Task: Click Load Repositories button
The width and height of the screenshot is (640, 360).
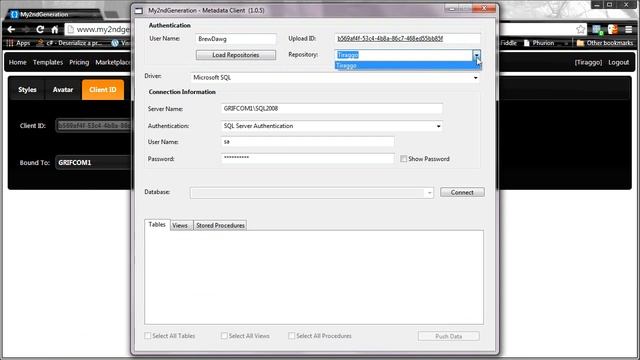Action: tap(236, 55)
